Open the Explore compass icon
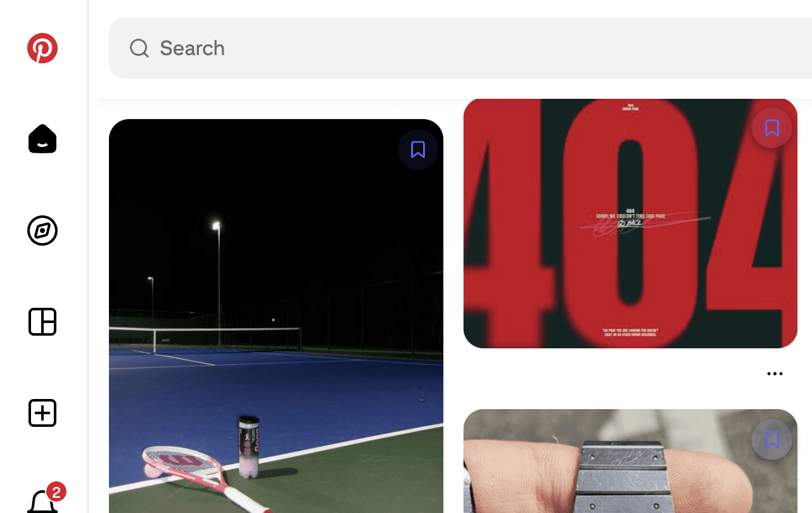The height and width of the screenshot is (513, 812). click(42, 231)
